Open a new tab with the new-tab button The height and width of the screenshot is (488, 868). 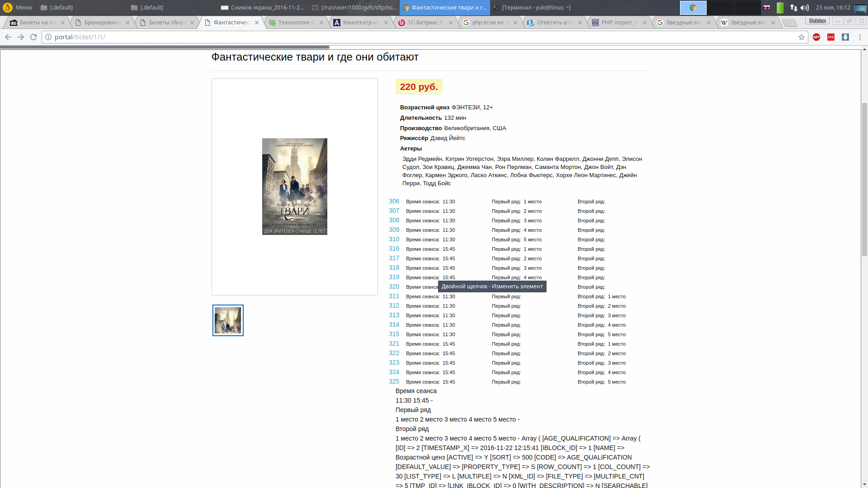[789, 23]
